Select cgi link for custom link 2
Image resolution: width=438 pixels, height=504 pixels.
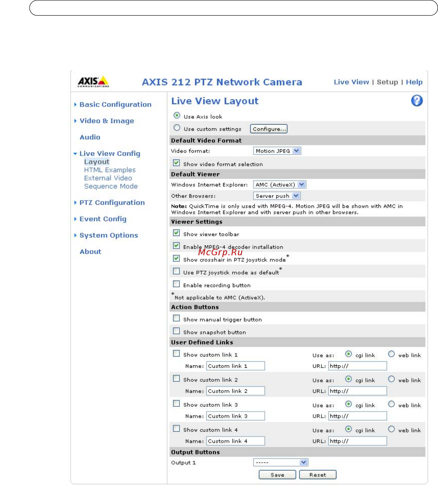point(348,379)
